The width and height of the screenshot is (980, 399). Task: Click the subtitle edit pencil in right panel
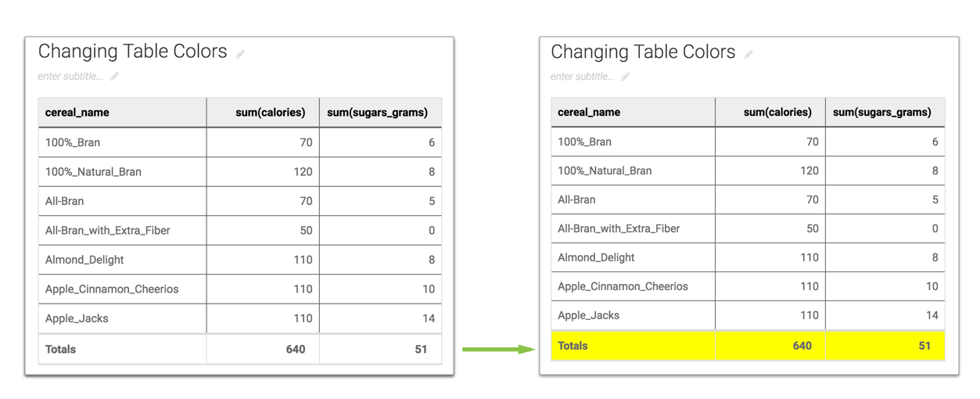click(x=625, y=77)
